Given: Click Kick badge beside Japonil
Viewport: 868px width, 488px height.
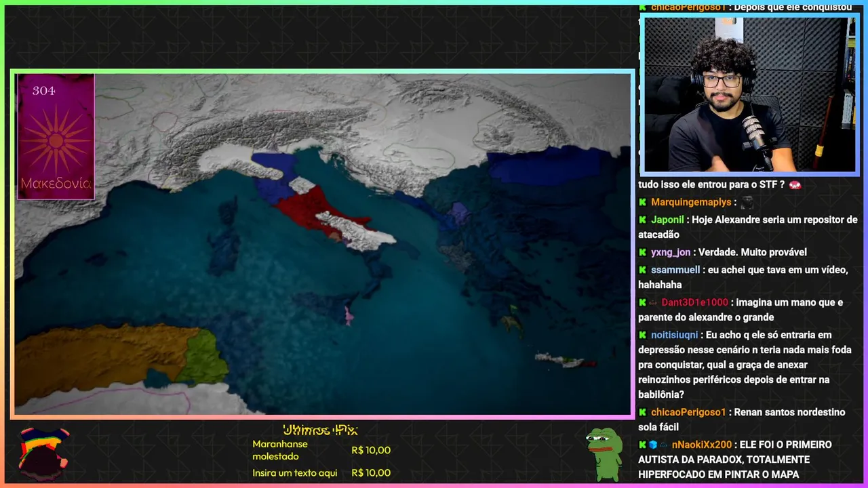Looking at the screenshot, I should tap(642, 220).
